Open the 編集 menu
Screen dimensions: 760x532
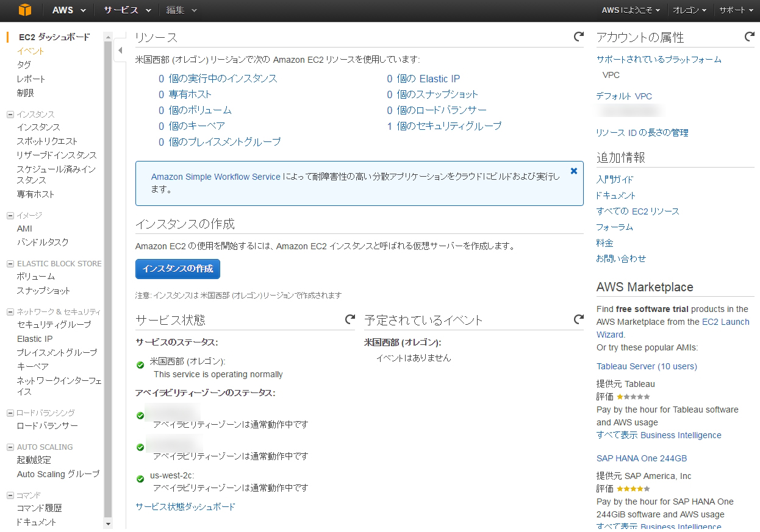[177, 10]
